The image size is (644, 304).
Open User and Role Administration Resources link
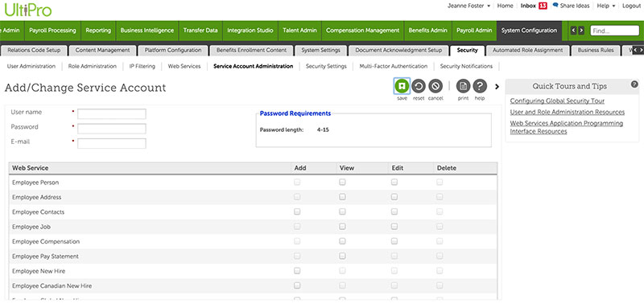[568, 112]
